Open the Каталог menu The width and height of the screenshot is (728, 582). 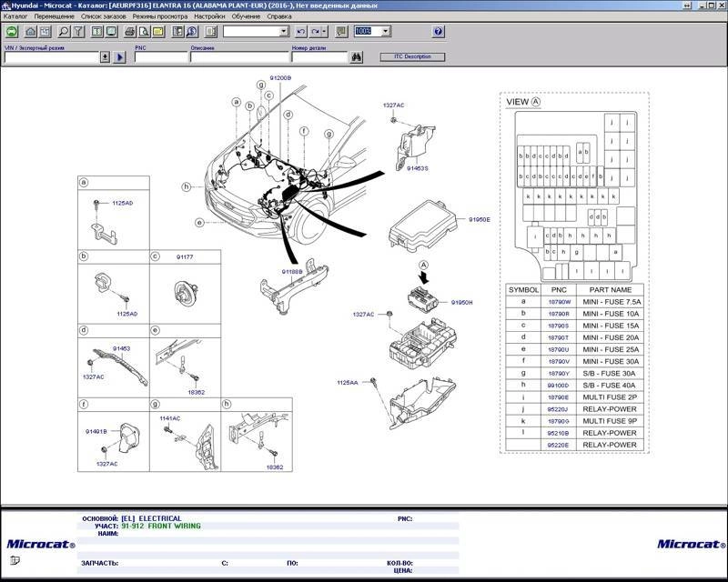15,16
